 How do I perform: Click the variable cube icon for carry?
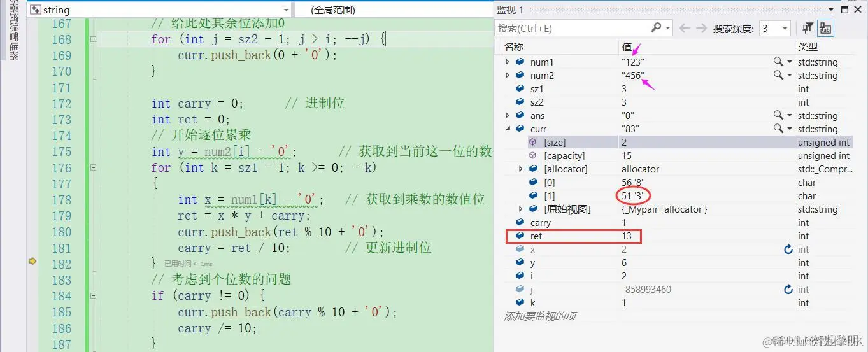point(520,223)
